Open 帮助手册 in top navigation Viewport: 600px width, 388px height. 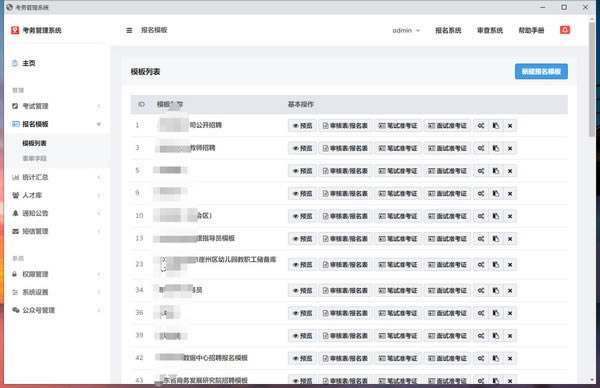[x=531, y=30]
